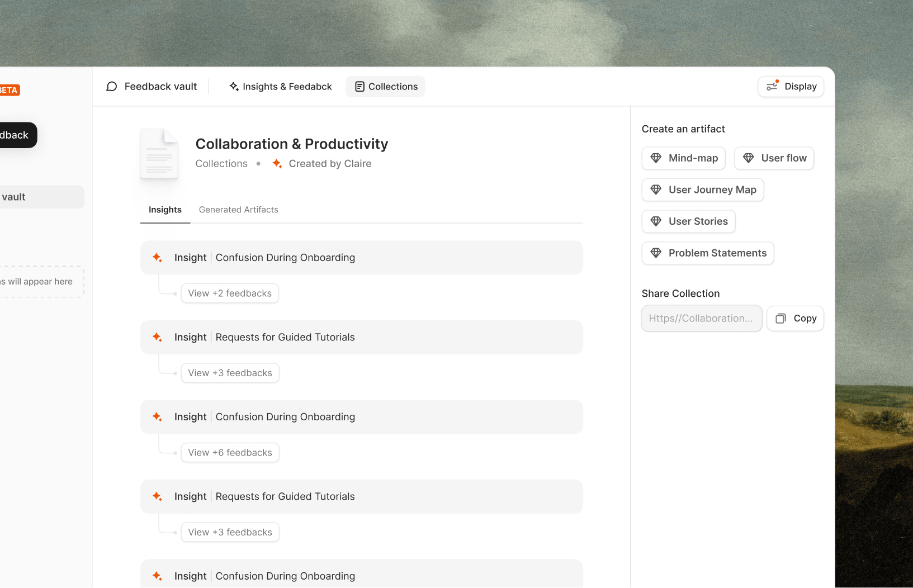Open the Collections breadcrumb link
Viewport: 913px width, 588px height.
click(x=221, y=164)
